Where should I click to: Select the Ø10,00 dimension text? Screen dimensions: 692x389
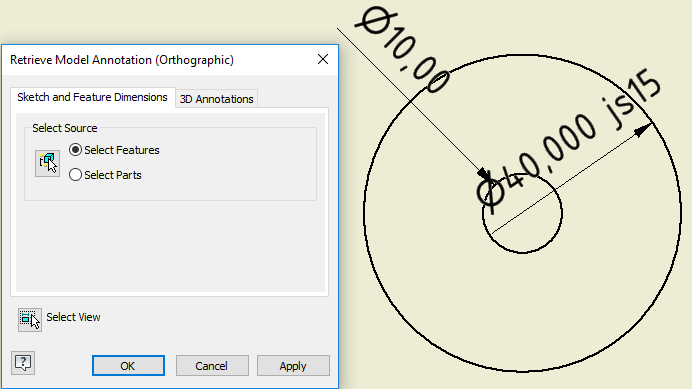[x=403, y=50]
